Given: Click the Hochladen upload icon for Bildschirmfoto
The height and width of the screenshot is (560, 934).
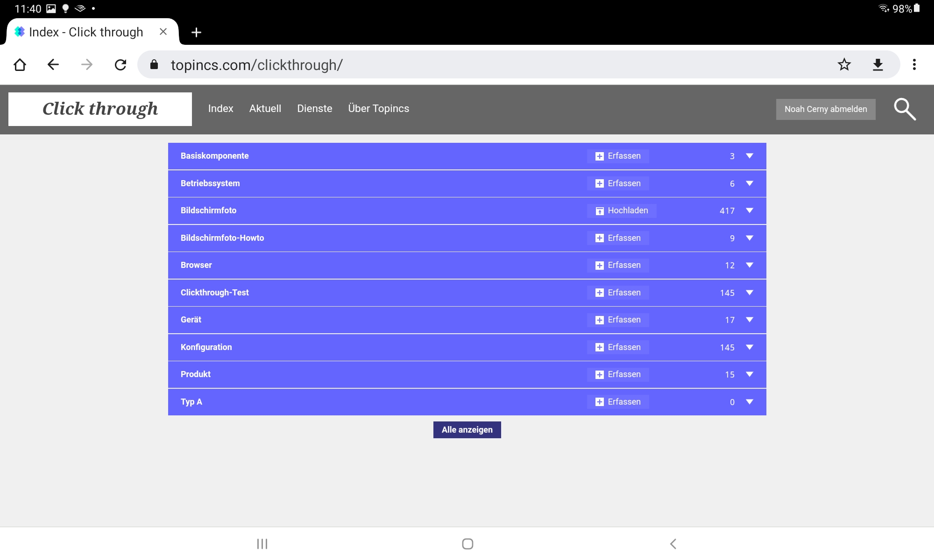Looking at the screenshot, I should tap(599, 210).
